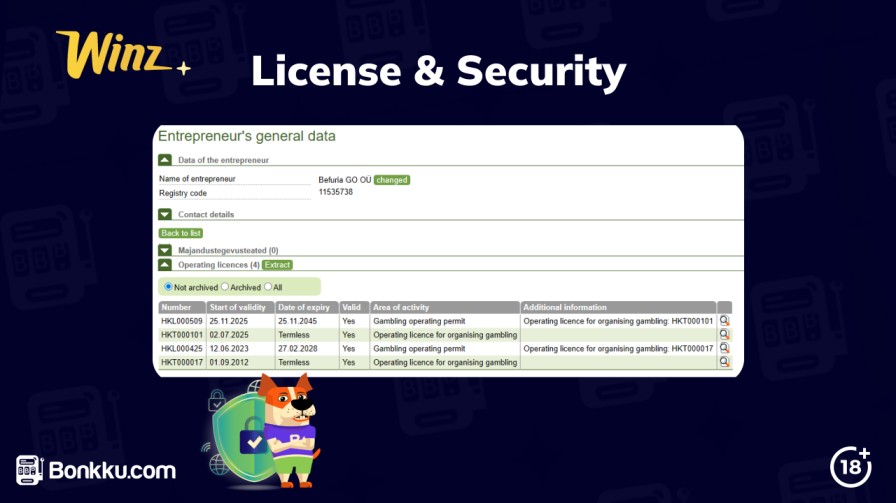Expand the Contact details section
Image resolution: width=896 pixels, height=503 pixels.
tap(165, 214)
